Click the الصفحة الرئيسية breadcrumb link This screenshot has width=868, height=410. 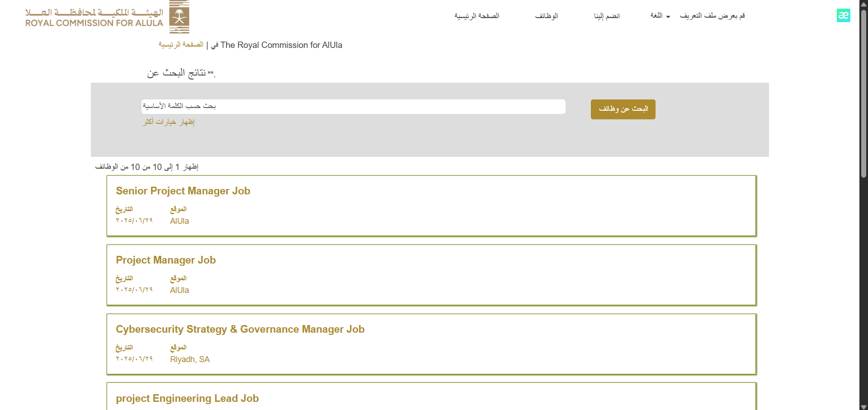[x=181, y=44]
